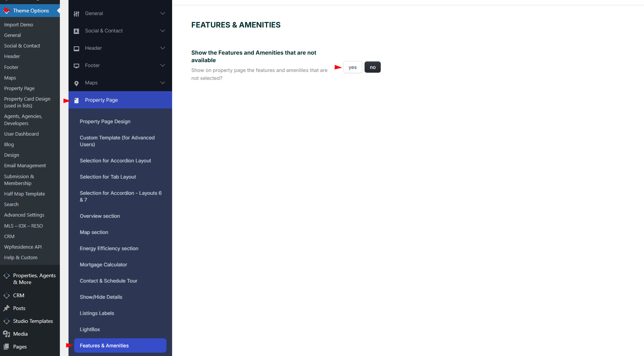The image size is (644, 356).
Task: Expand the Social & Contact chevron
Action: point(163,31)
